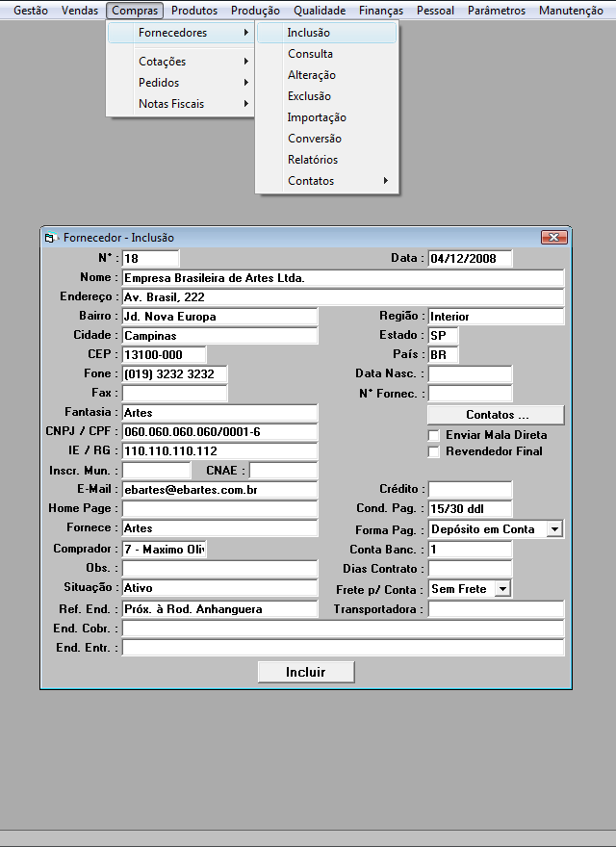Click the Cond. Pag. field
This screenshot has width=616, height=847.
[x=470, y=509]
